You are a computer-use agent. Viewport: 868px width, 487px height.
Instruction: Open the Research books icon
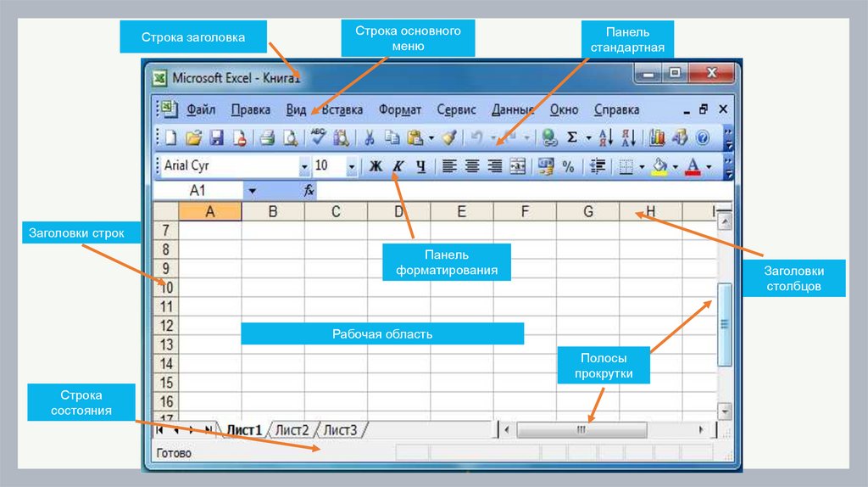341,137
